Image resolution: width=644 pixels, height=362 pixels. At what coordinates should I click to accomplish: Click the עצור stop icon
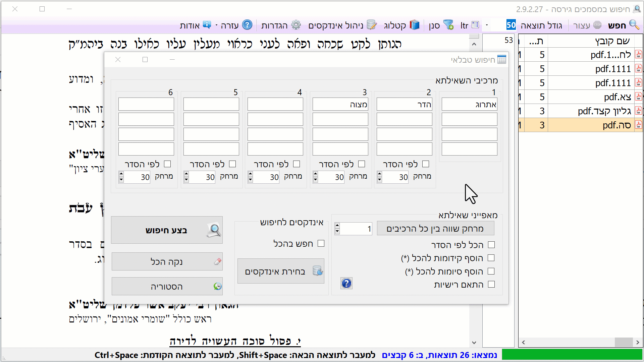click(x=597, y=25)
